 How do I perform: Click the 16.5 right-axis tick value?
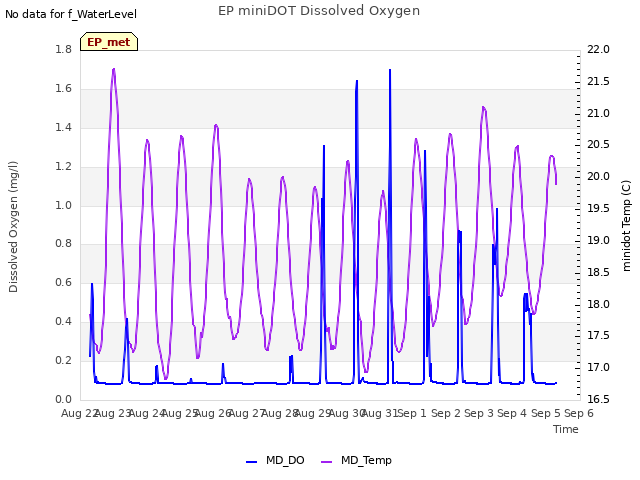point(598,400)
